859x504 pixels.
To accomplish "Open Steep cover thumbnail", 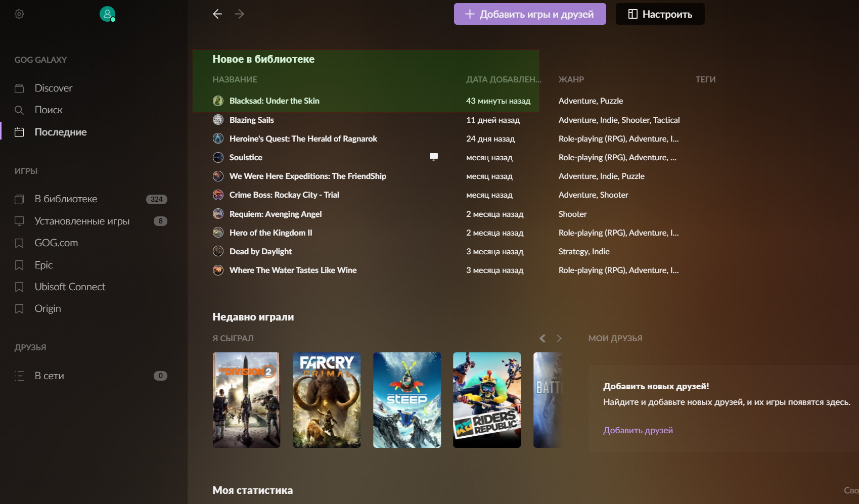I will pyautogui.click(x=407, y=400).
